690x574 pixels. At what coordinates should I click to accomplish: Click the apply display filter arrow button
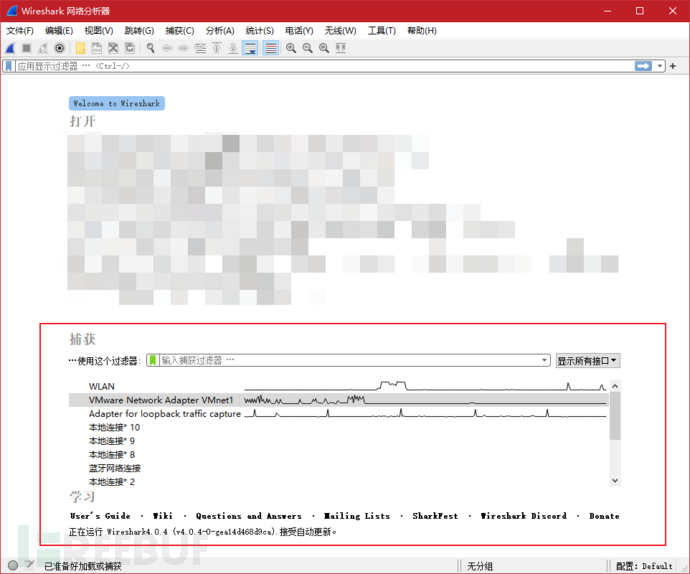[643, 66]
